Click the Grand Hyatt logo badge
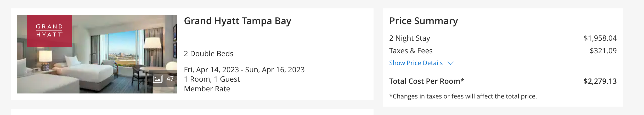The height and width of the screenshot is (115, 644). (49, 31)
